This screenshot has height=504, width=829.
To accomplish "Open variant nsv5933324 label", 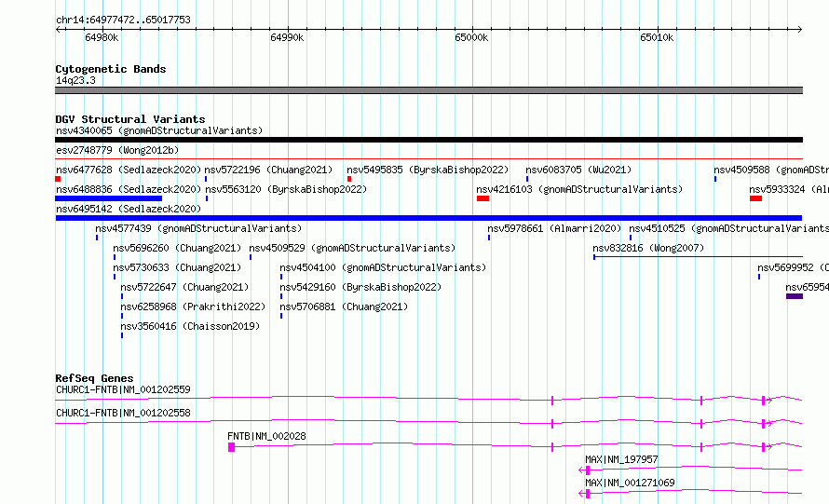I will click(788, 189).
